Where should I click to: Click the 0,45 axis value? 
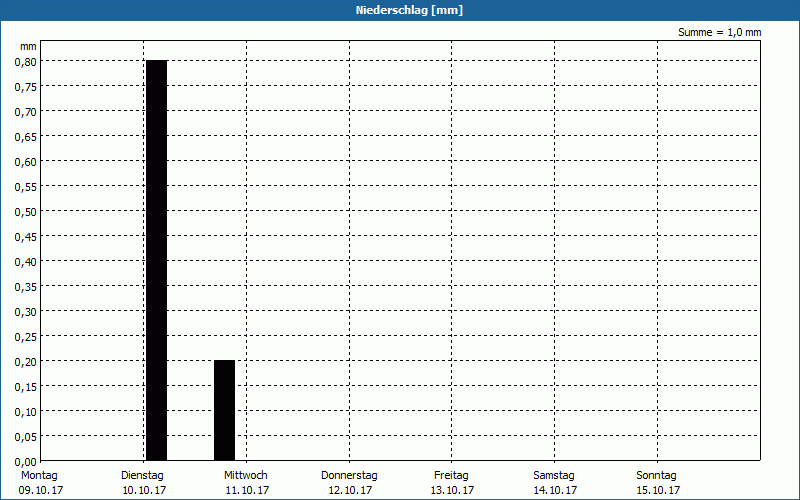point(26,237)
